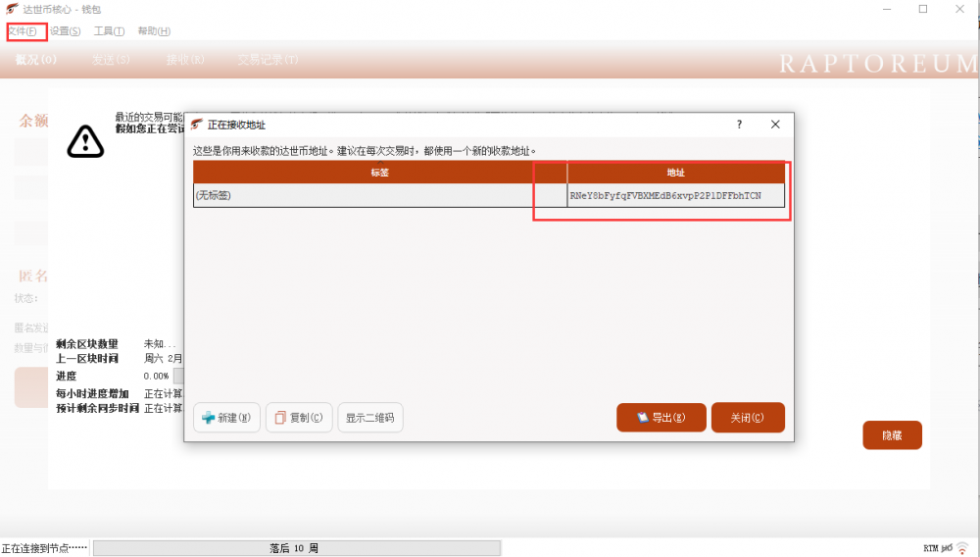Click the 复制(C) button

[299, 418]
